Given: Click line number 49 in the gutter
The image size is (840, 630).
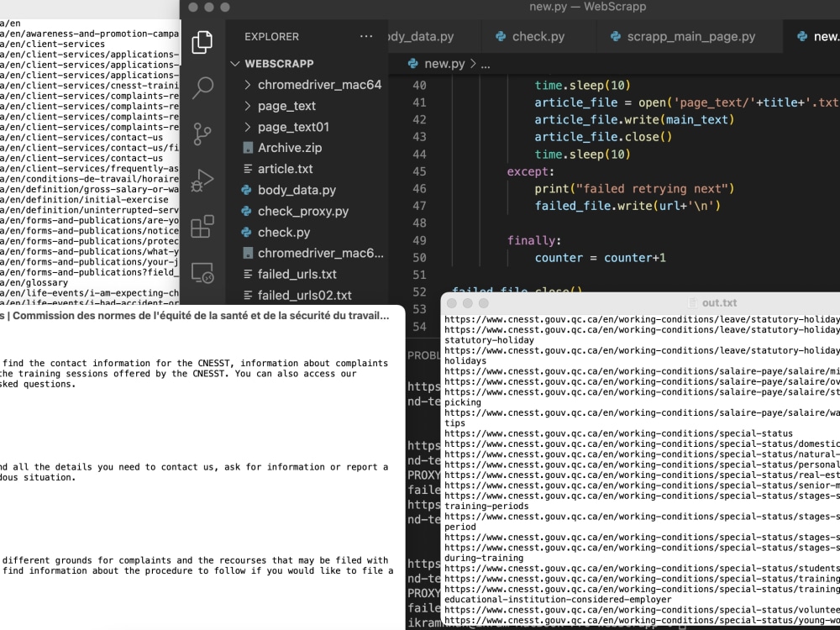Looking at the screenshot, I should pyautogui.click(x=419, y=240).
